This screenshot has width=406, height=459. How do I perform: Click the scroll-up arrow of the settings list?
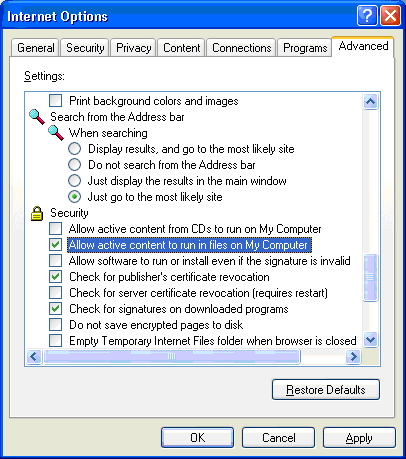point(371,101)
